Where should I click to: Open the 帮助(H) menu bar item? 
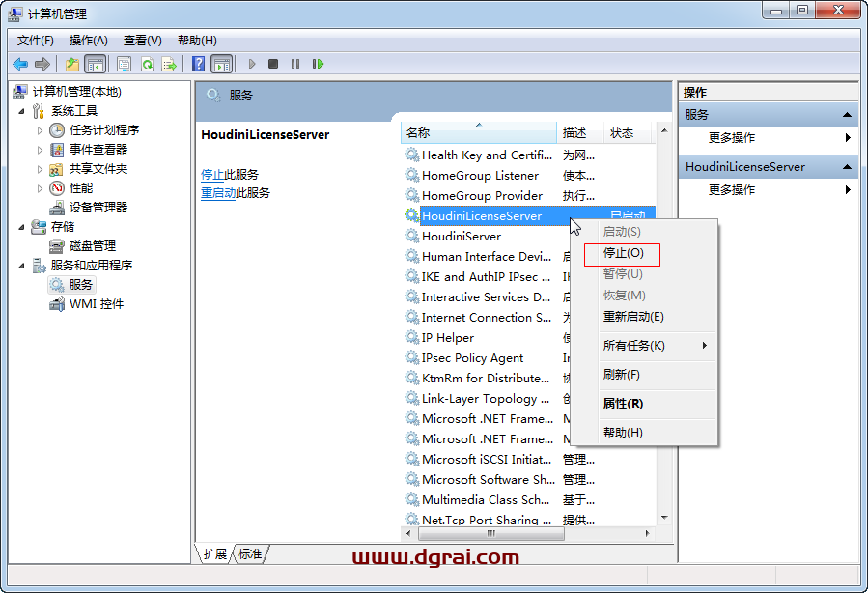click(x=197, y=41)
